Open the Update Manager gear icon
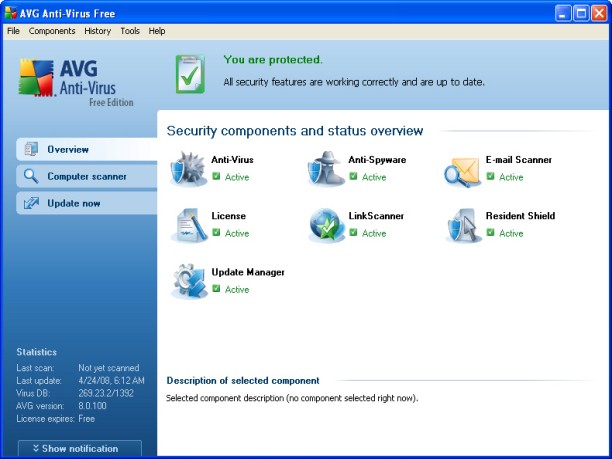 pos(187,281)
